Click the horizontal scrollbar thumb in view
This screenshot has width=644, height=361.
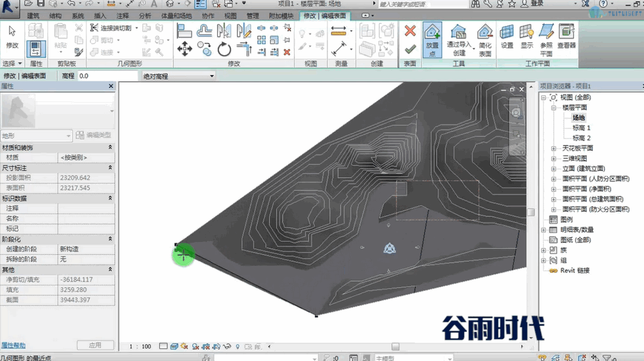point(395,347)
